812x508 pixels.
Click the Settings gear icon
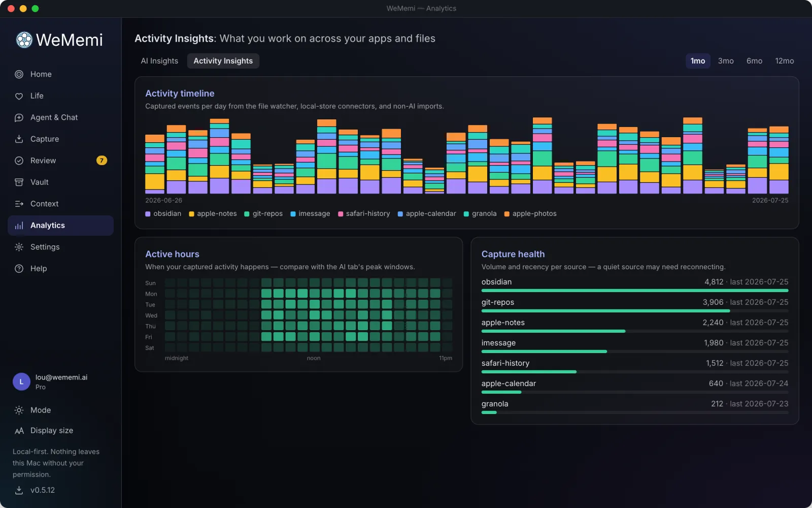point(19,247)
